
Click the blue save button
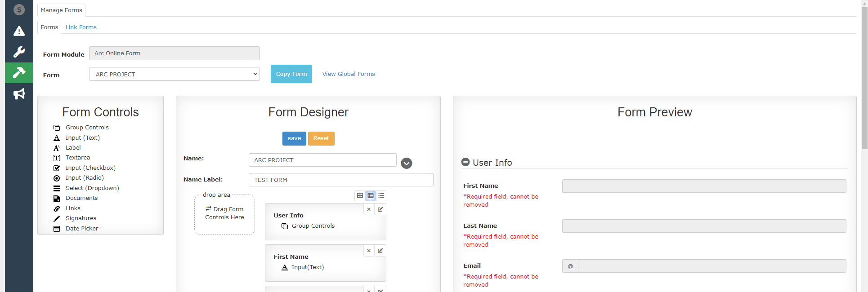[x=294, y=138]
